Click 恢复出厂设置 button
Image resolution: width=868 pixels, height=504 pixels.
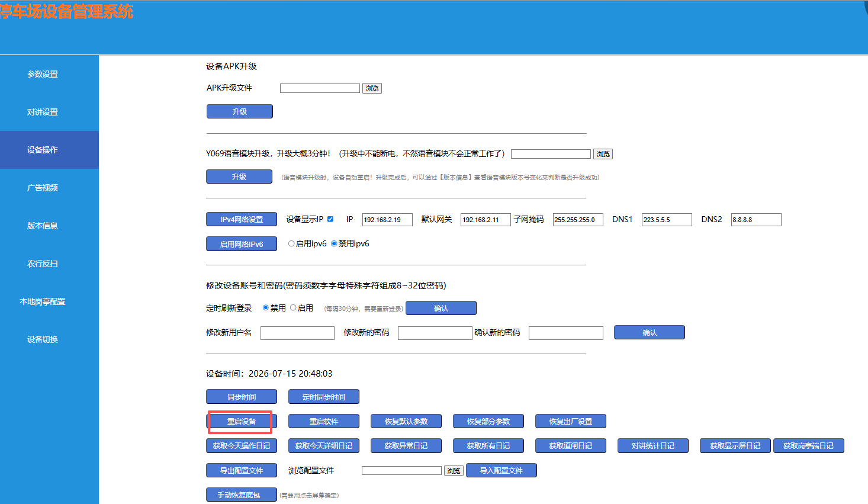click(571, 422)
